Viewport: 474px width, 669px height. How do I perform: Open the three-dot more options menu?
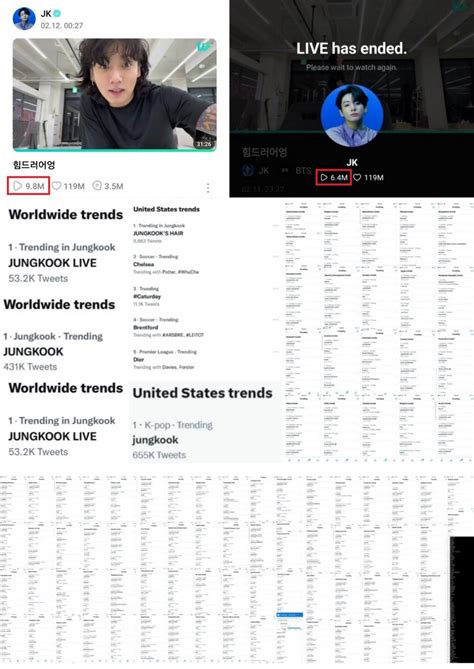pos(208,188)
